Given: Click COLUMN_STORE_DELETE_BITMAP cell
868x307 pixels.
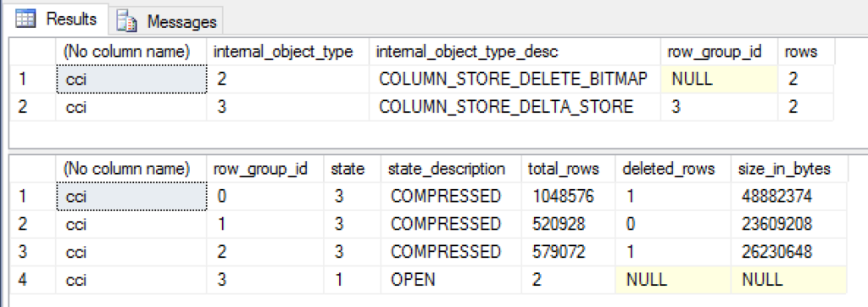Looking at the screenshot, I should point(515,79).
